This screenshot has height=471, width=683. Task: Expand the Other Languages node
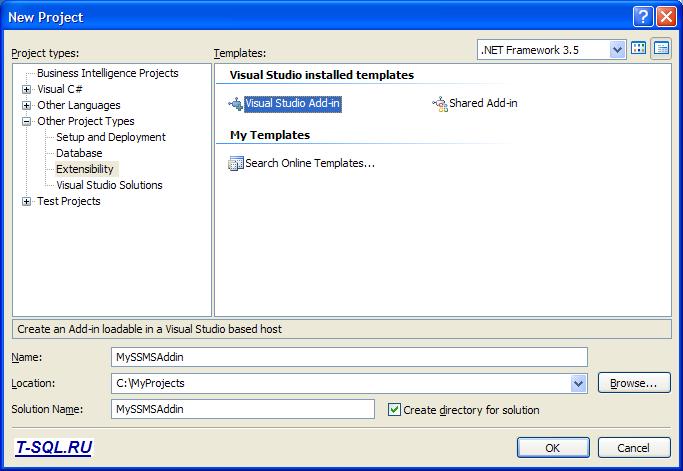(27, 106)
